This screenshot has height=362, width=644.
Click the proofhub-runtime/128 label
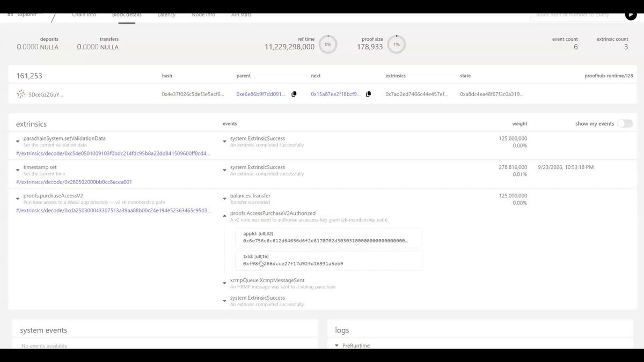(609, 76)
